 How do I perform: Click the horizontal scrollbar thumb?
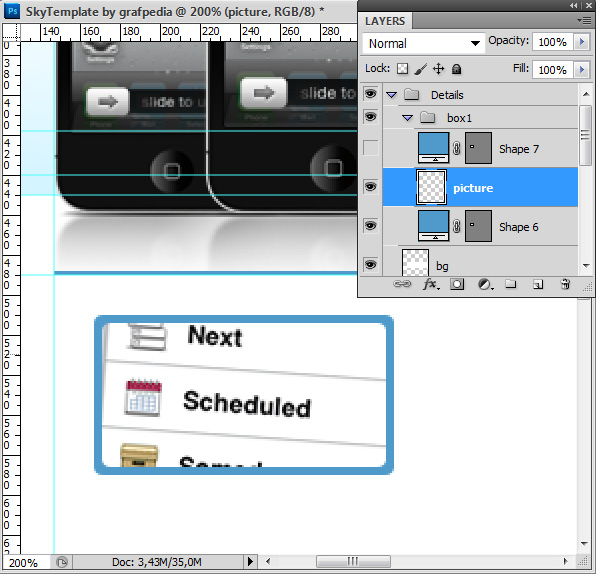point(353,561)
